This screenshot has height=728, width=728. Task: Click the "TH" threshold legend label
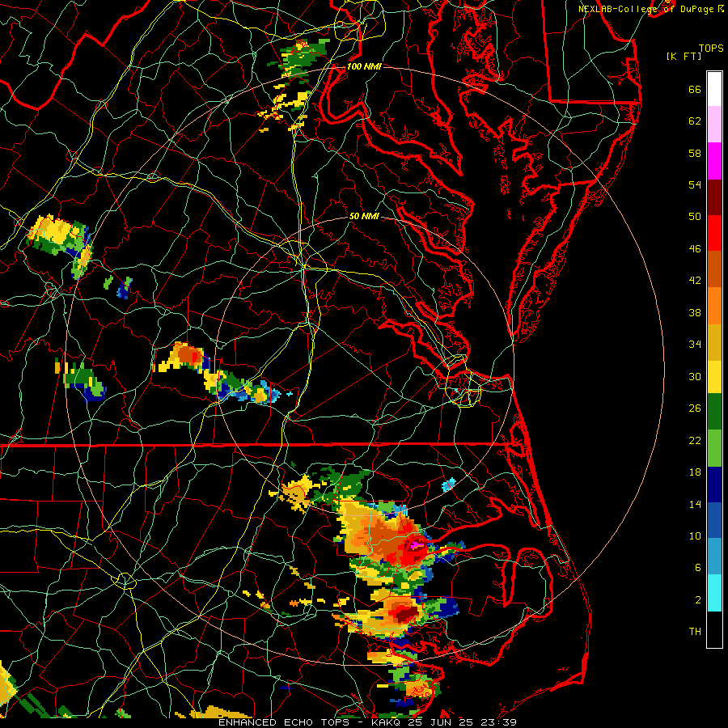click(x=695, y=632)
